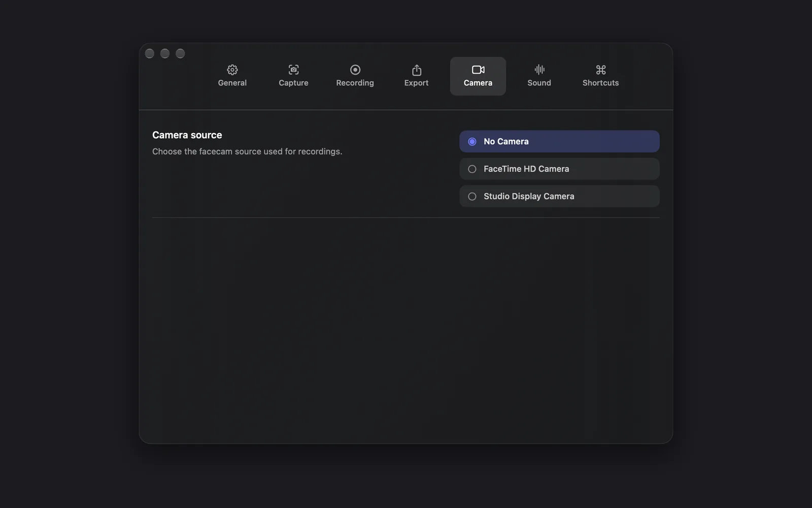Zoom the preferences window to full screen
Viewport: 812px width, 508px height.
tap(180, 53)
